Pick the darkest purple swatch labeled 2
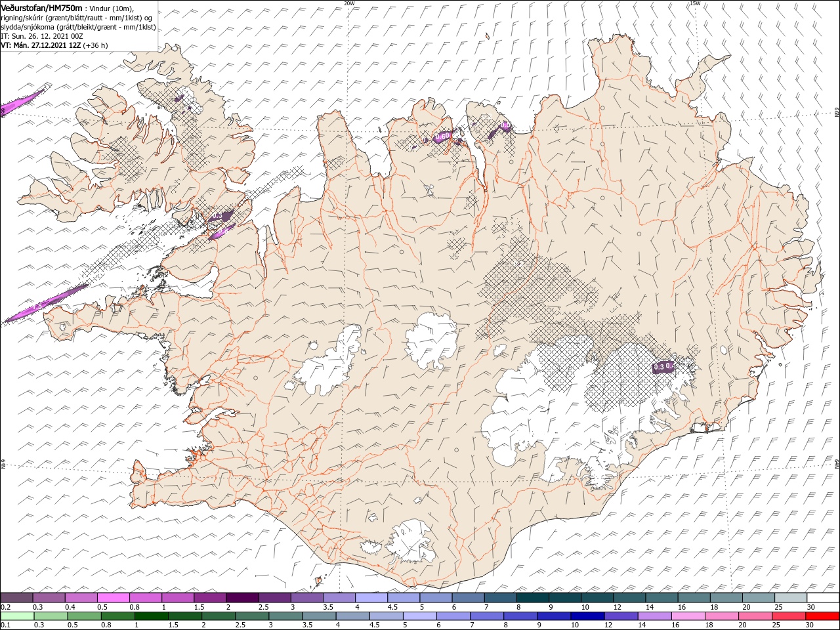 (241, 598)
